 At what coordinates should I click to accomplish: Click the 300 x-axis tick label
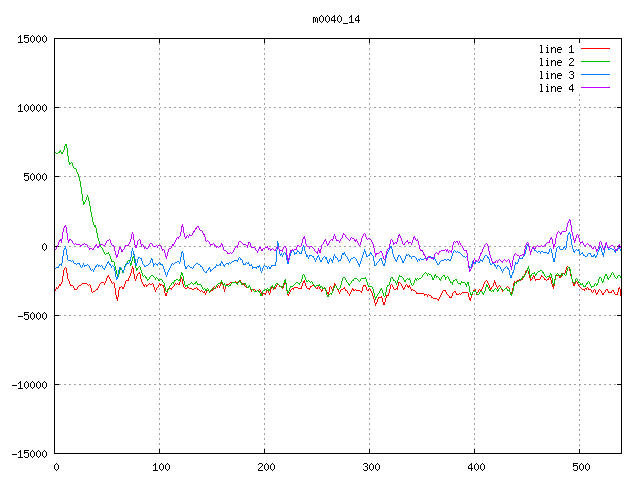370,467
